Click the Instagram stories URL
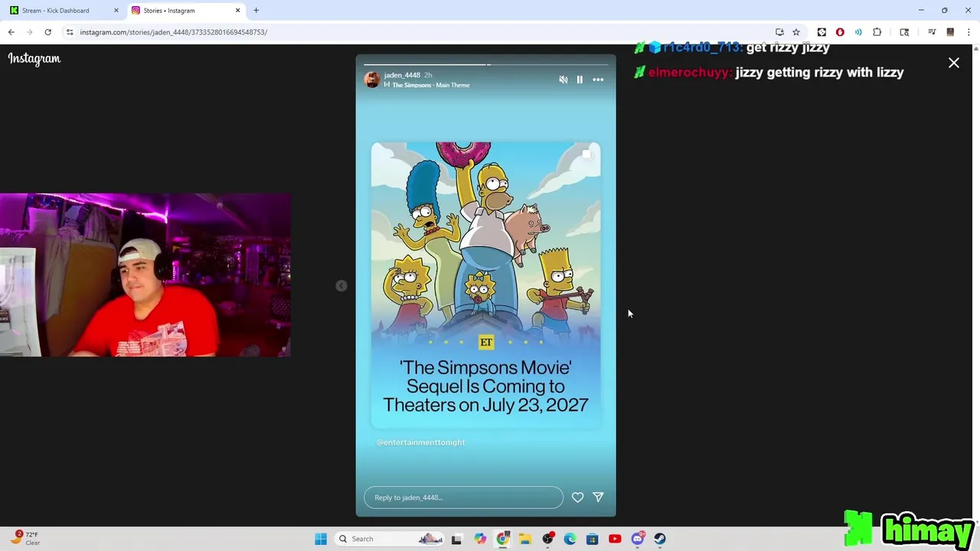This screenshot has height=551, width=980. coord(173,32)
